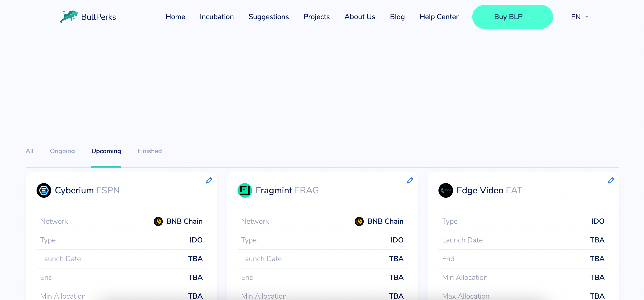Click the Edge Video EAT project icon

[446, 190]
